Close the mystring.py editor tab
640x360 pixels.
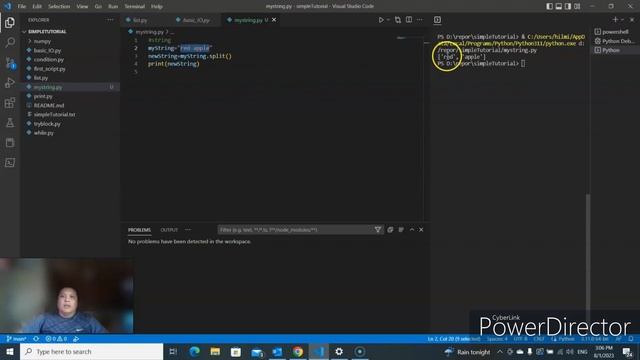(274, 20)
